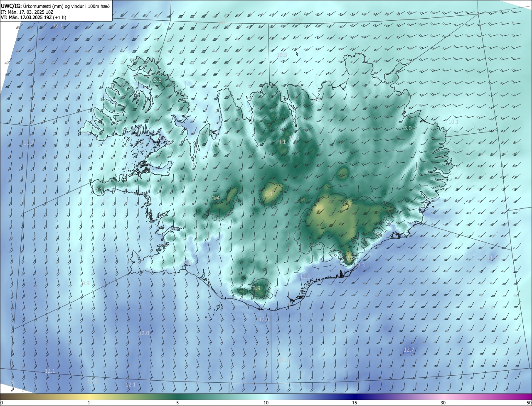Click the '5.0' value in northeast Iceland
Screen dimensions: 532x406
coord(408,128)
